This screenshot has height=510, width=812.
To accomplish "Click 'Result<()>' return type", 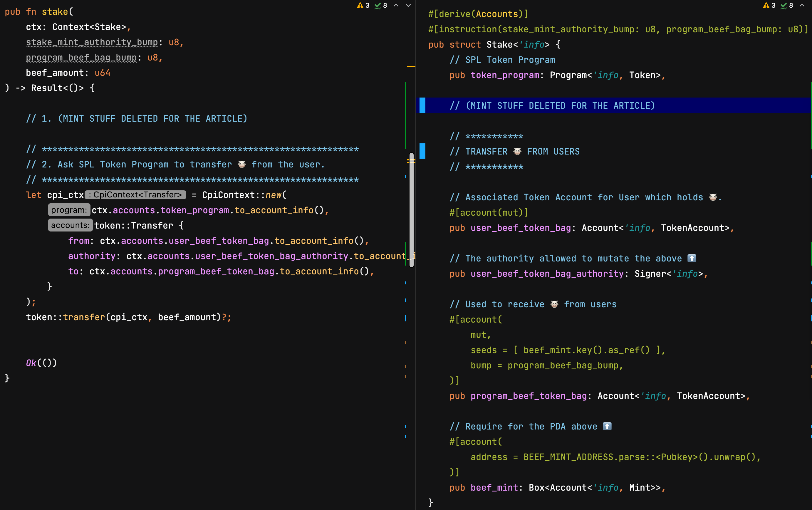I will point(57,88).
